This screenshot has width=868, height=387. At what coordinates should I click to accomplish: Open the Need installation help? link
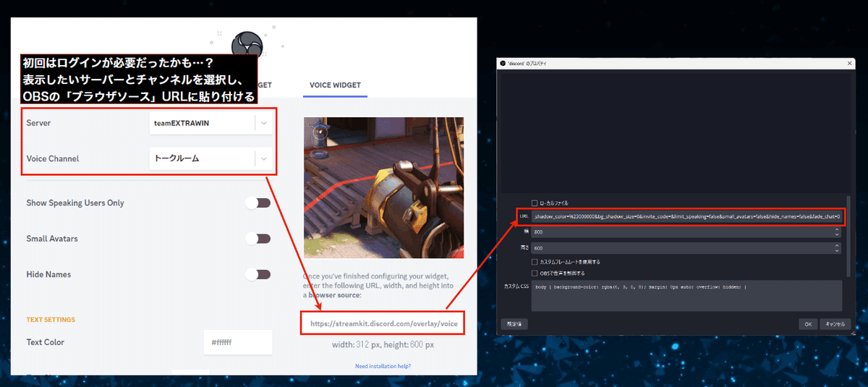(x=383, y=366)
